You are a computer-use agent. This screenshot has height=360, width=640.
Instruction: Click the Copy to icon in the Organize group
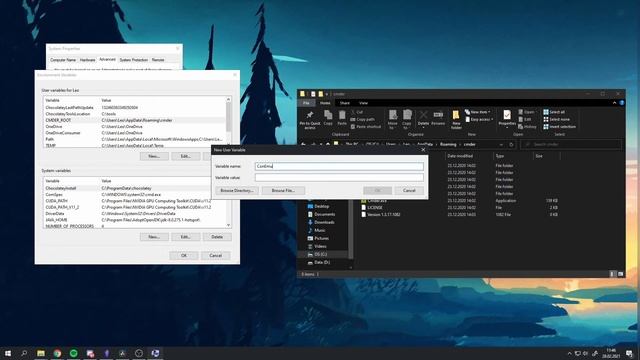point(407,119)
